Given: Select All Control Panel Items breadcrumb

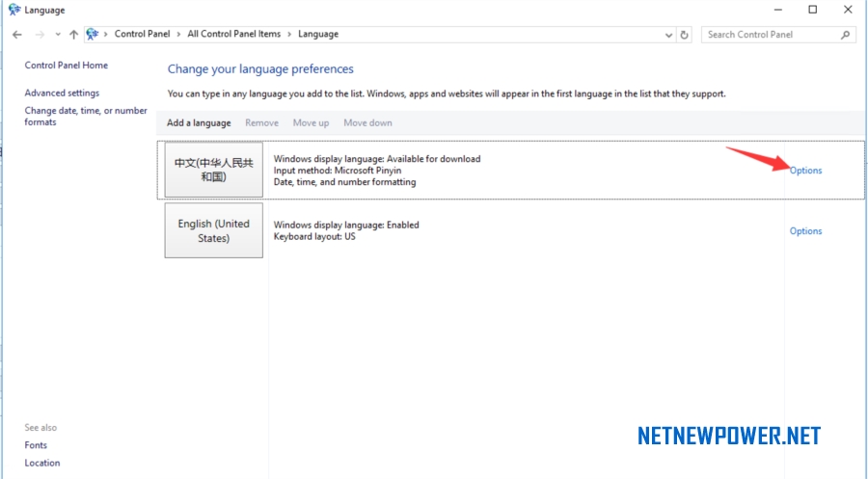Looking at the screenshot, I should (x=234, y=34).
